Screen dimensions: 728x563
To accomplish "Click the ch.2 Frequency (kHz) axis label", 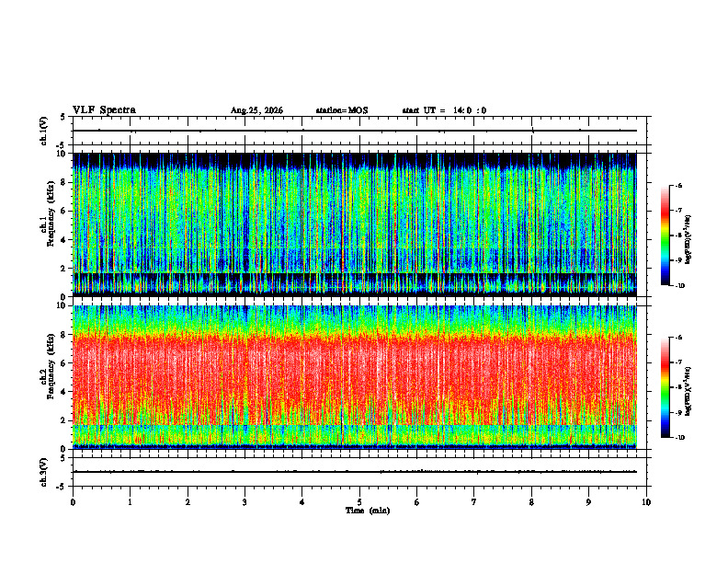I will tap(47, 377).
